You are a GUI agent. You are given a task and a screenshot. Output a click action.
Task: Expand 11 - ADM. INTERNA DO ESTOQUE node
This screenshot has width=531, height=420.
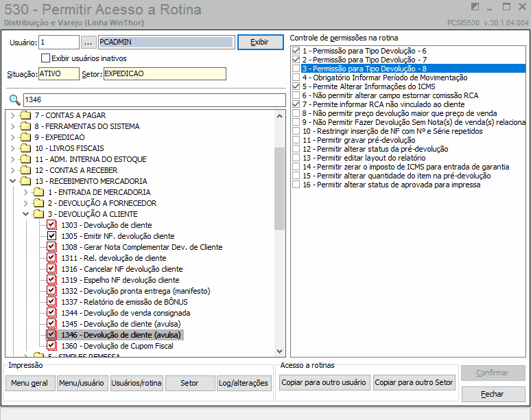(x=13, y=159)
